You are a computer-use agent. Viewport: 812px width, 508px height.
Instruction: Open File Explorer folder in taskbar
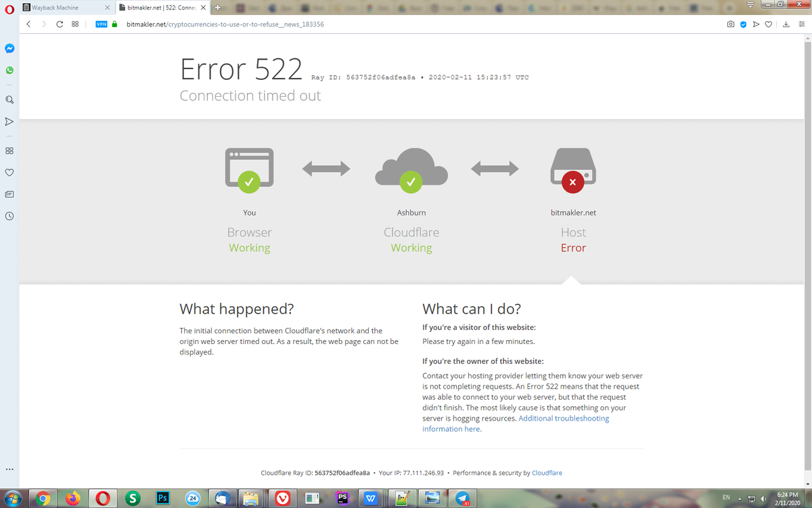252,498
